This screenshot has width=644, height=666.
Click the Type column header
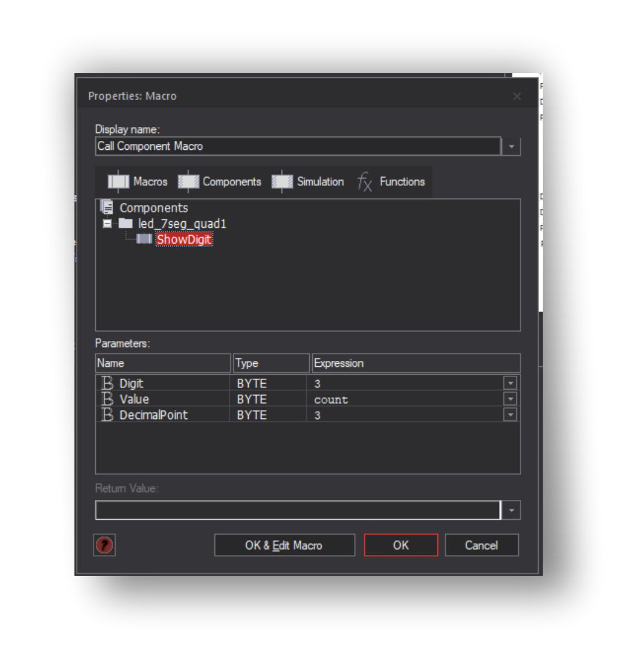point(271,363)
